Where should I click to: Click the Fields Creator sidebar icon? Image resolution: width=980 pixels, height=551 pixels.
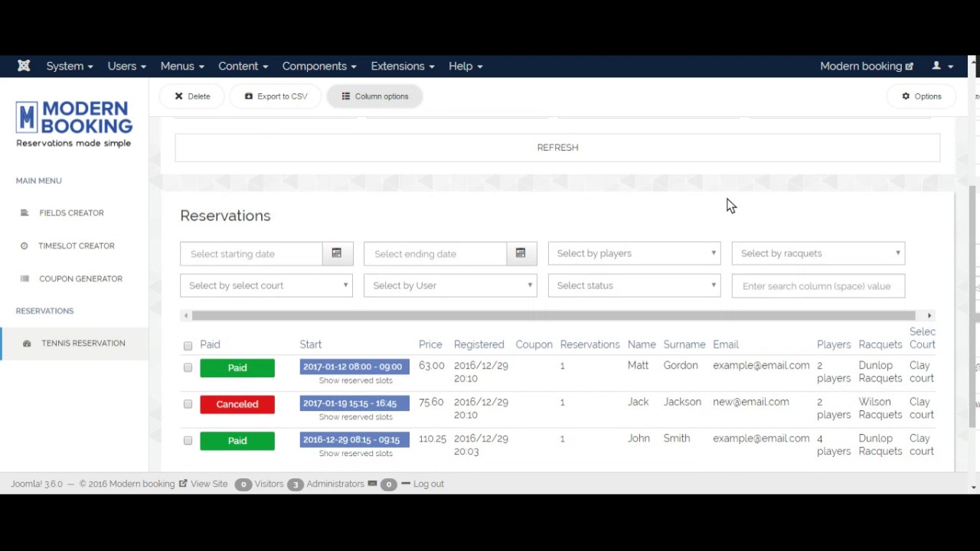[x=24, y=213]
